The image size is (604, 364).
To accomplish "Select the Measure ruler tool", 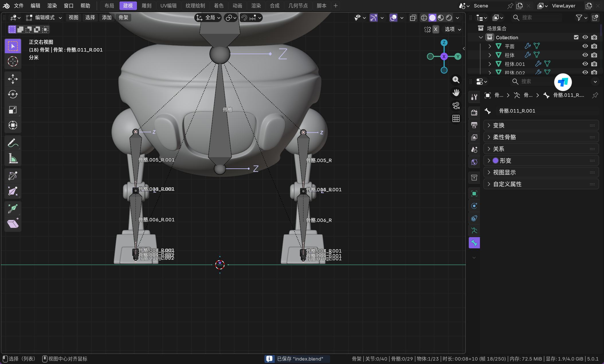I will click(x=13, y=158).
